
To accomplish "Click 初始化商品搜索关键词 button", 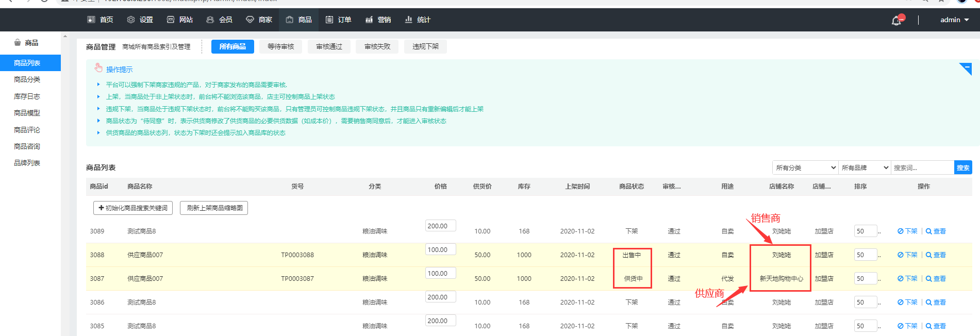I will point(133,208).
